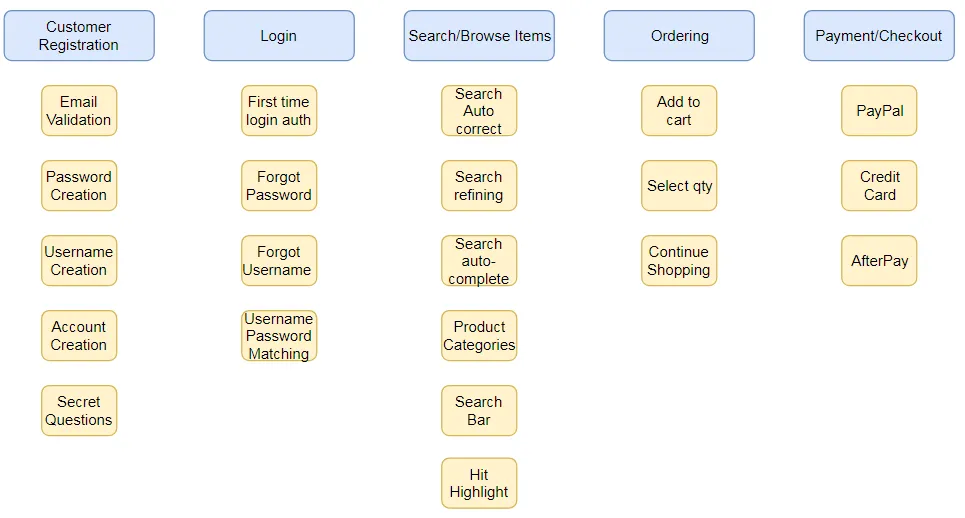Click the AfterPay box
Viewport: 965px width, 518px height.
879,261
